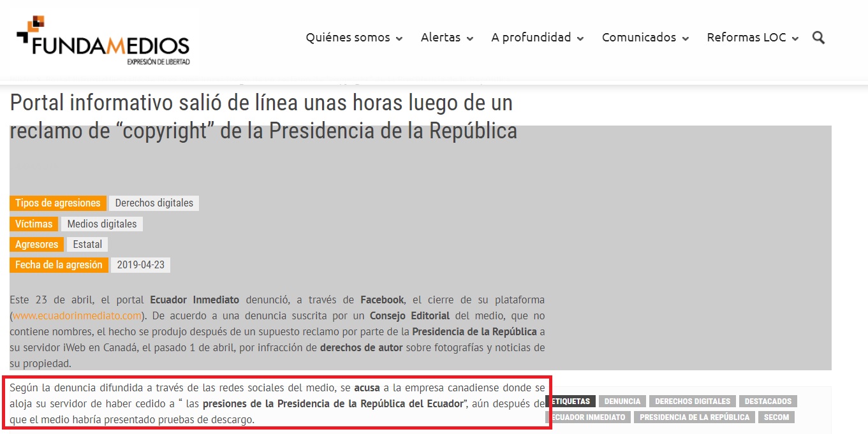The width and height of the screenshot is (868, 434).
Task: Select the SECOM tag
Action: click(x=776, y=417)
